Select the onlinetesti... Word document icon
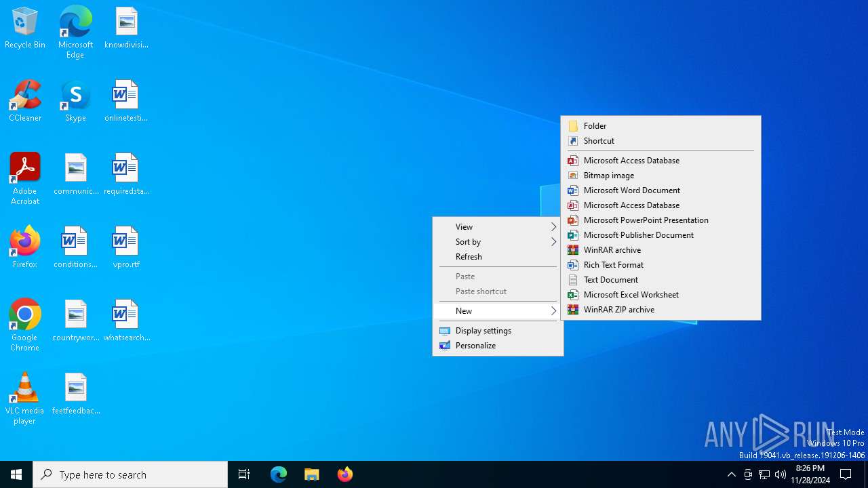 pos(126,102)
